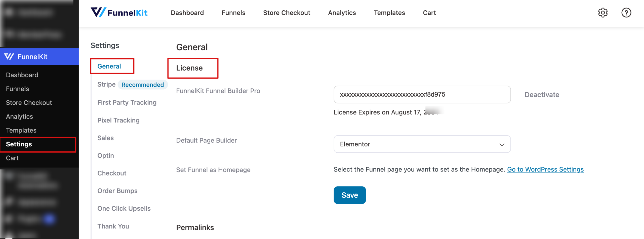The image size is (644, 239).
Task: Deactivate the FunnelKit Funnel Builder Pro license
Action: click(542, 95)
